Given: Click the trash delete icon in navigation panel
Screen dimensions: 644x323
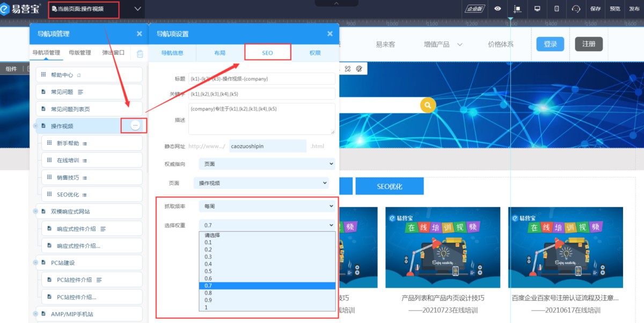Looking at the screenshot, I should tap(140, 53).
